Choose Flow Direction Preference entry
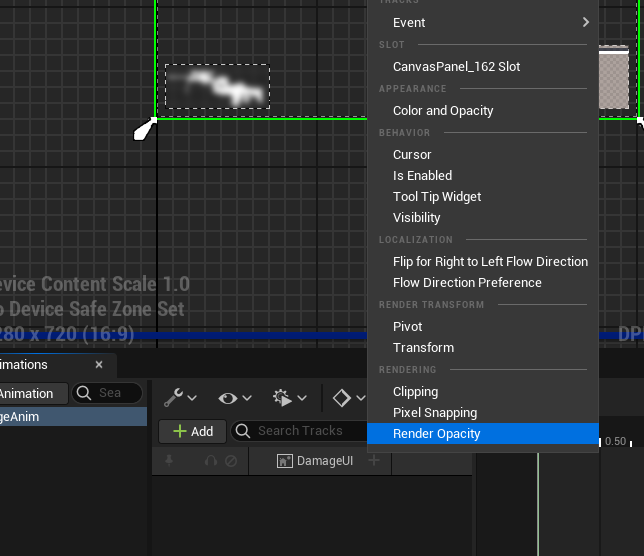This screenshot has height=556, width=644. click(x=483, y=283)
